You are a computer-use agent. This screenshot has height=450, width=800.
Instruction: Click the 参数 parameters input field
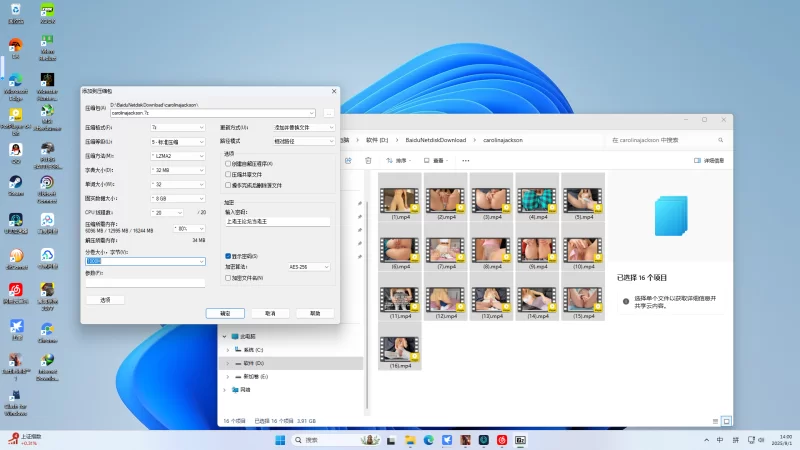click(x=145, y=283)
